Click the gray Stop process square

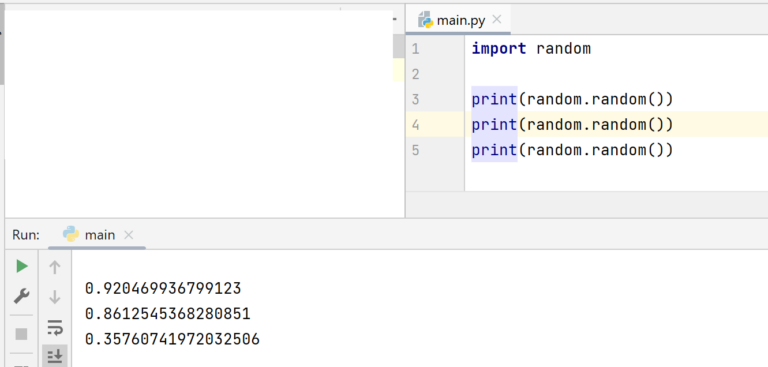click(x=21, y=334)
